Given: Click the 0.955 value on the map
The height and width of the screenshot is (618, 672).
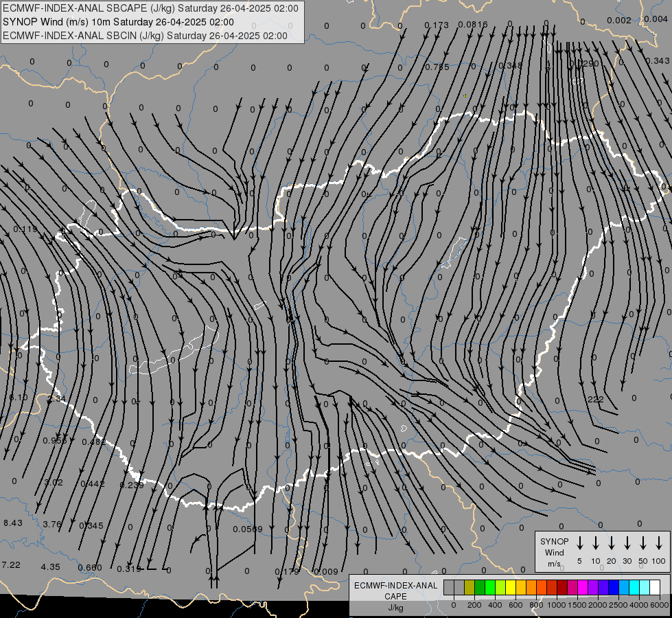Looking at the screenshot, I should (55, 440).
